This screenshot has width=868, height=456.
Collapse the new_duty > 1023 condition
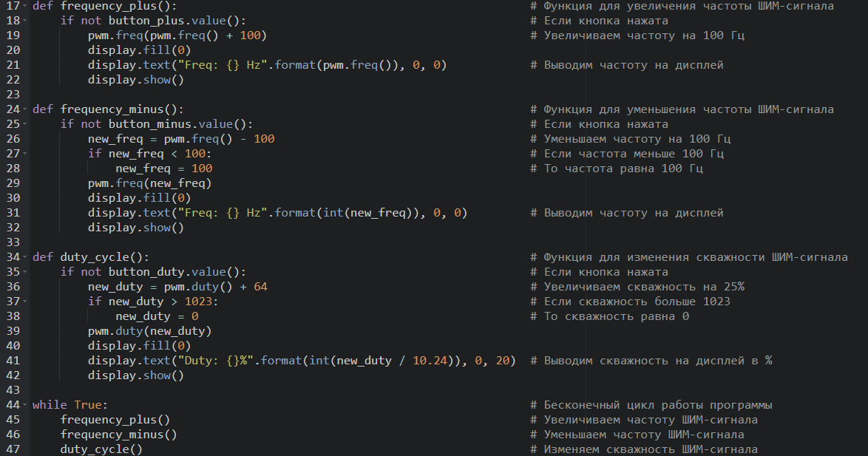pos(25,301)
